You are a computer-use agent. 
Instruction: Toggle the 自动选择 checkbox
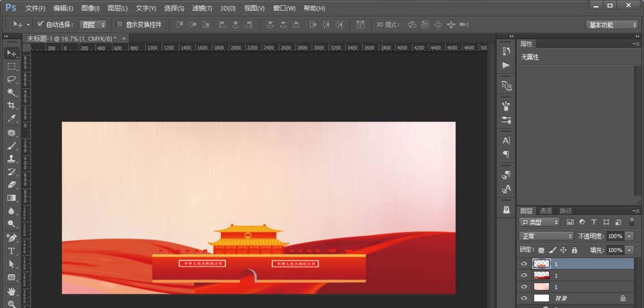click(40, 24)
